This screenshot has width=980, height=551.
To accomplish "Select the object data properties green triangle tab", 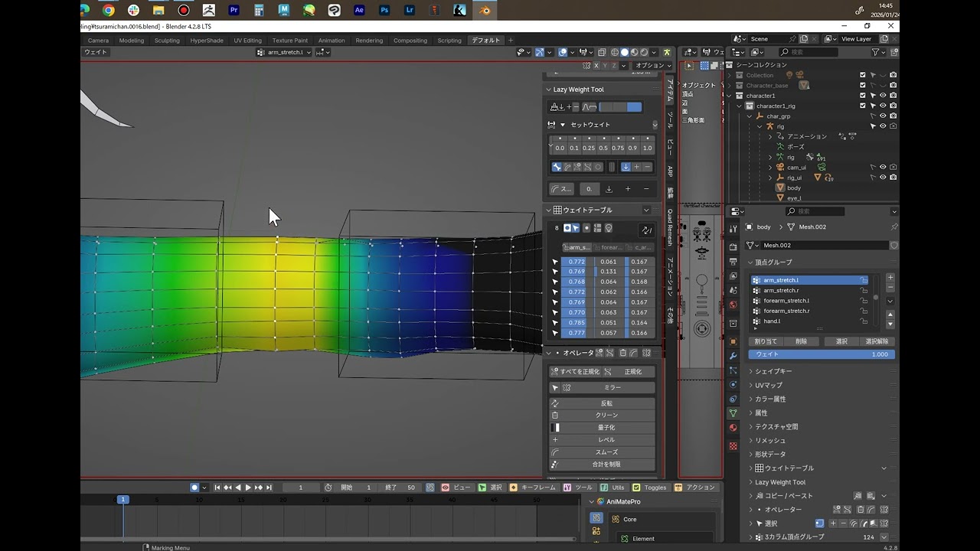I will click(x=733, y=413).
